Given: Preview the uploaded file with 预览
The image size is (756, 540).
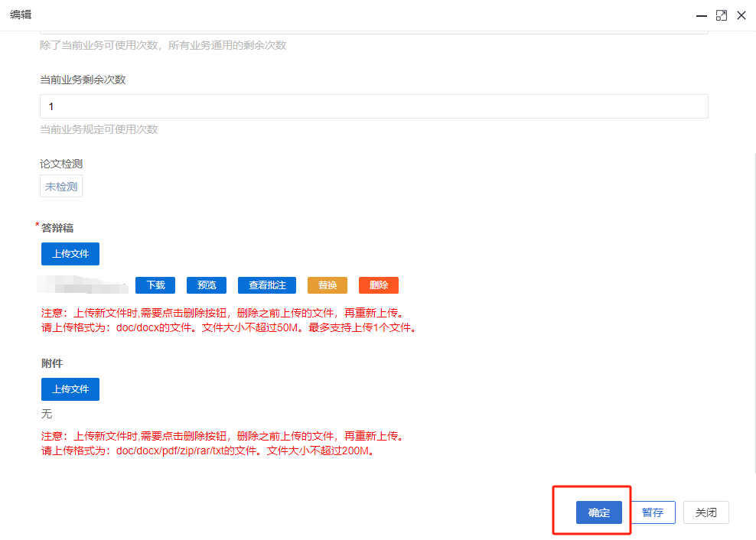Looking at the screenshot, I should (x=207, y=285).
